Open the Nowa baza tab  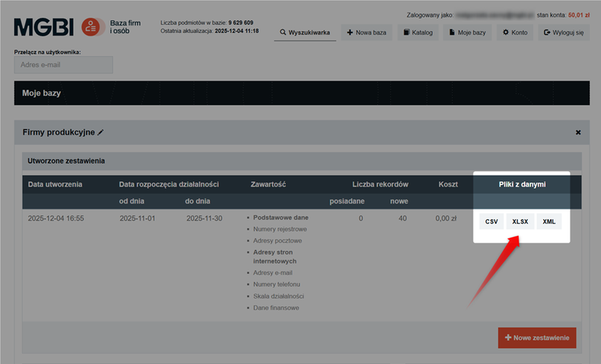tap(366, 33)
